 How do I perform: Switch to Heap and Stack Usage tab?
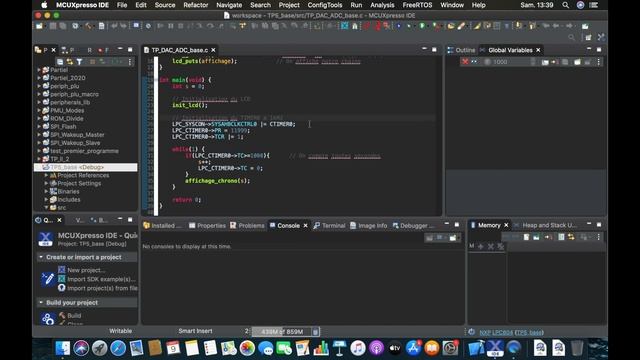click(x=546, y=225)
